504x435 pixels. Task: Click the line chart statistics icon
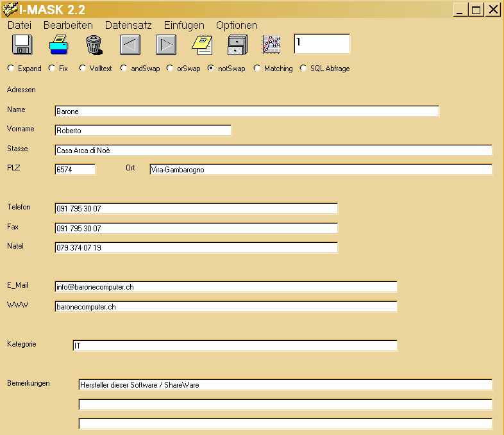[271, 44]
